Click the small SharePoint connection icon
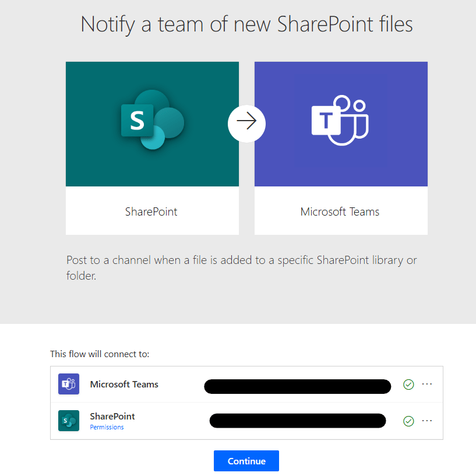Image resolution: width=476 pixels, height=476 pixels. (69, 421)
